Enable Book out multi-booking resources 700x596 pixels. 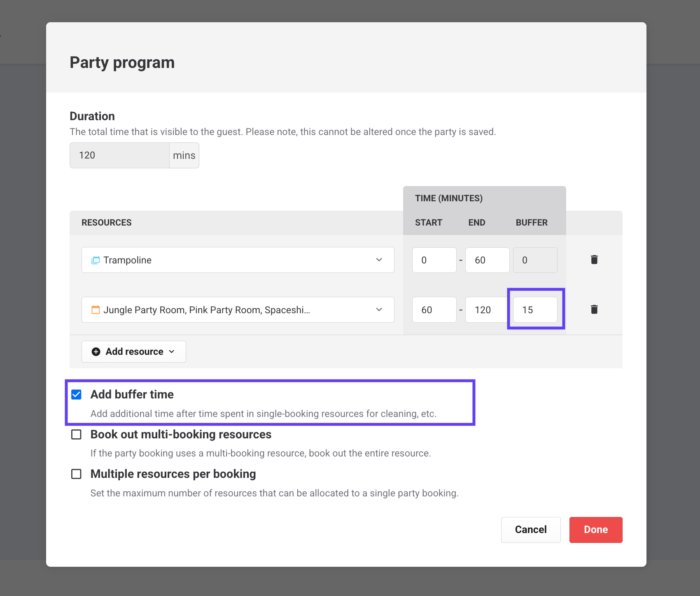pos(76,435)
